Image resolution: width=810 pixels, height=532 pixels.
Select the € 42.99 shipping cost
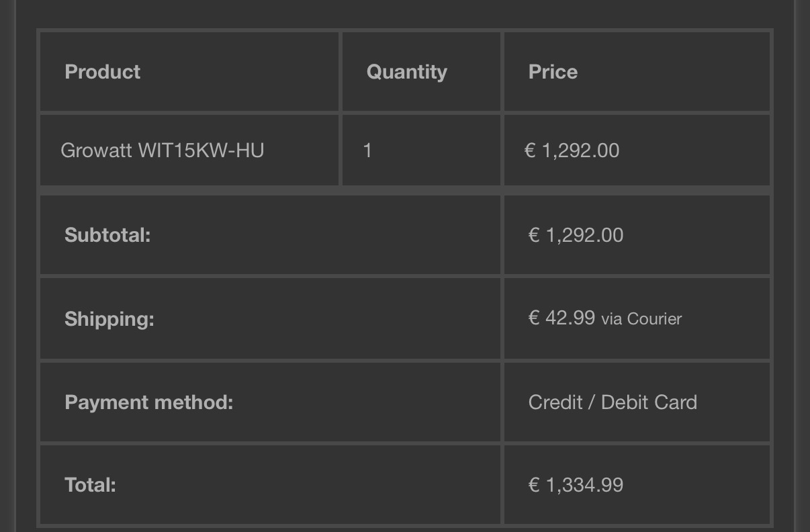coord(561,318)
